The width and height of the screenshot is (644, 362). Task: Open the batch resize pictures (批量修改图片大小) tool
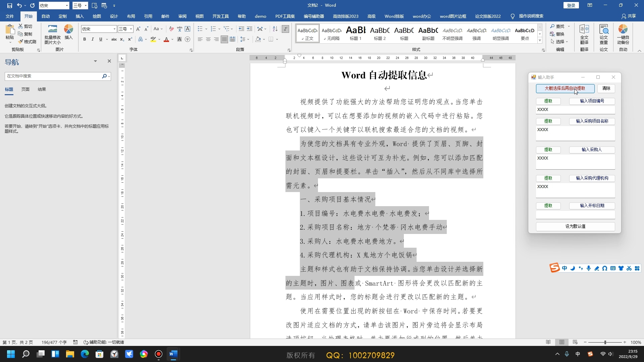pyautogui.click(x=53, y=34)
